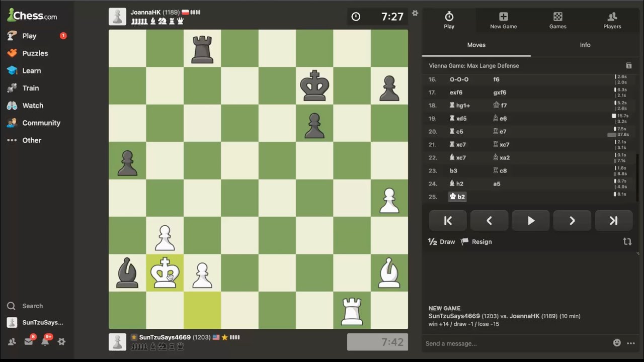Expand the Other menu

tap(31, 140)
